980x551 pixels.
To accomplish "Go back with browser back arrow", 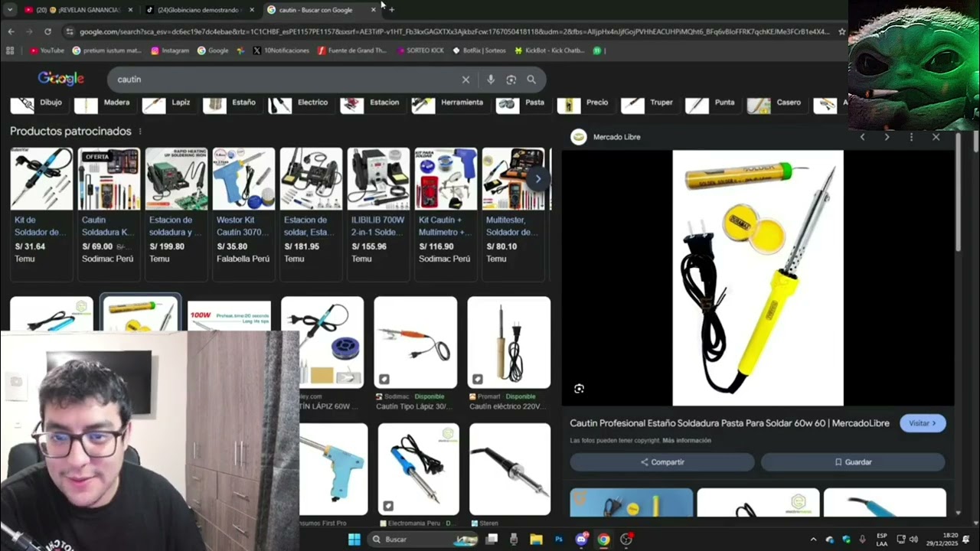I will (11, 31).
